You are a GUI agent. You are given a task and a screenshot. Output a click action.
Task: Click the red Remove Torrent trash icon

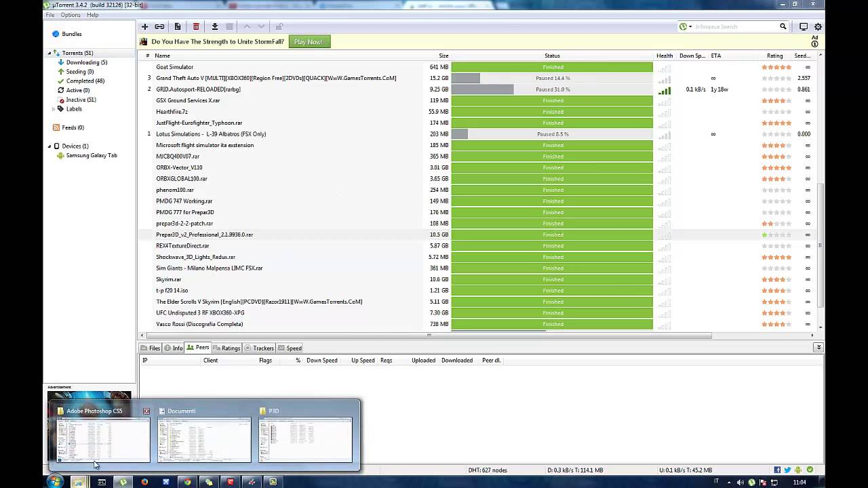click(196, 26)
